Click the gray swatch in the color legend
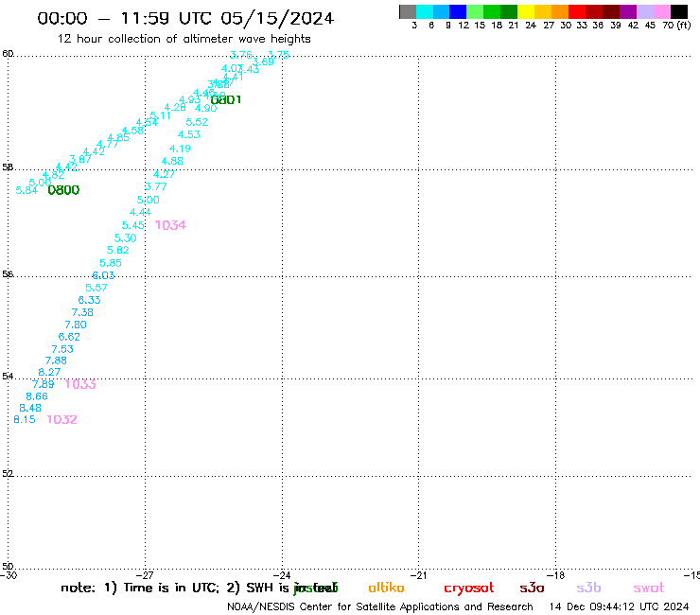The height and width of the screenshot is (615, 700). 408,11
